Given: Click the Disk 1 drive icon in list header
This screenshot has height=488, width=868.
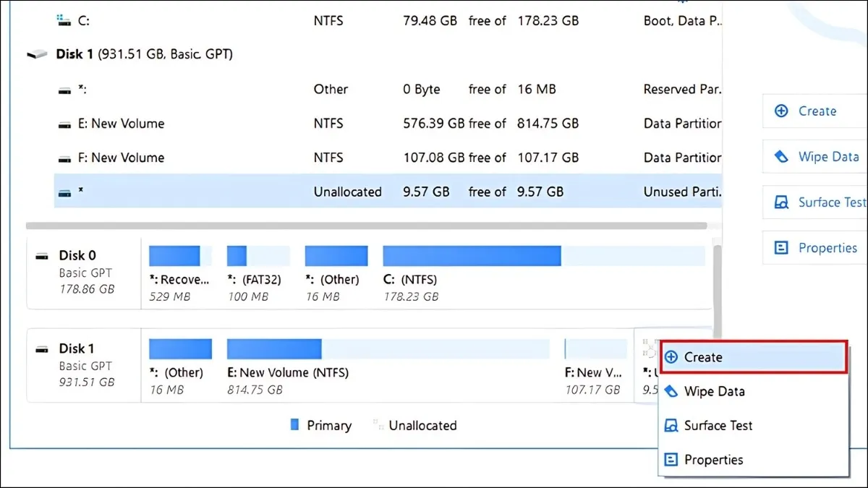Looking at the screenshot, I should tap(36, 54).
